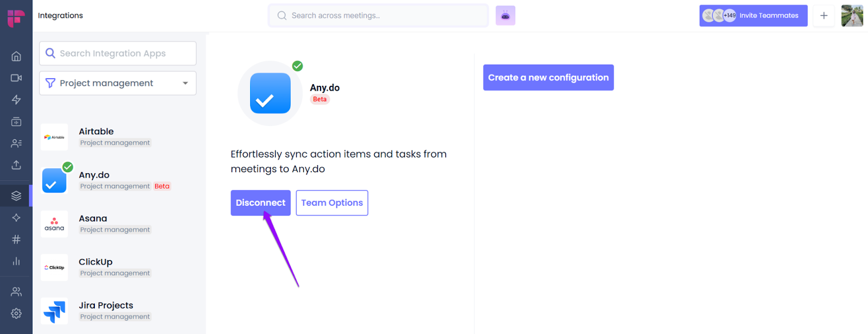This screenshot has height=334, width=868.
Task: Click the Search Integration Apps field
Action: click(118, 53)
